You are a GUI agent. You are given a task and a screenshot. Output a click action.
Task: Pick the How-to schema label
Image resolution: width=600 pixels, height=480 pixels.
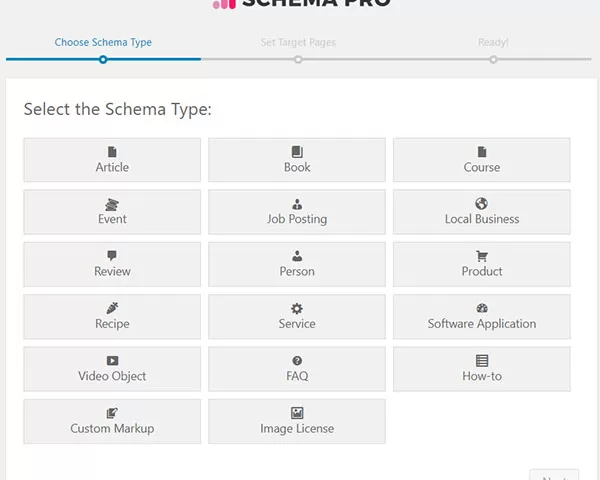tap(482, 376)
